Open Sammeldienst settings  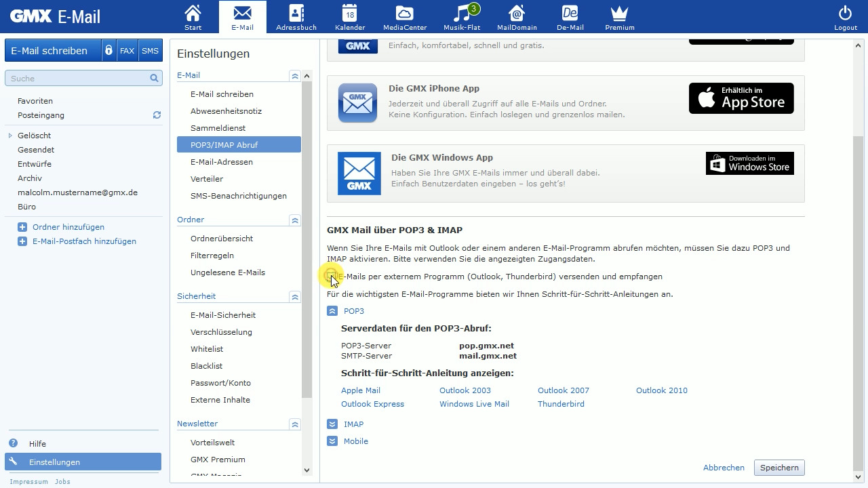click(x=218, y=128)
